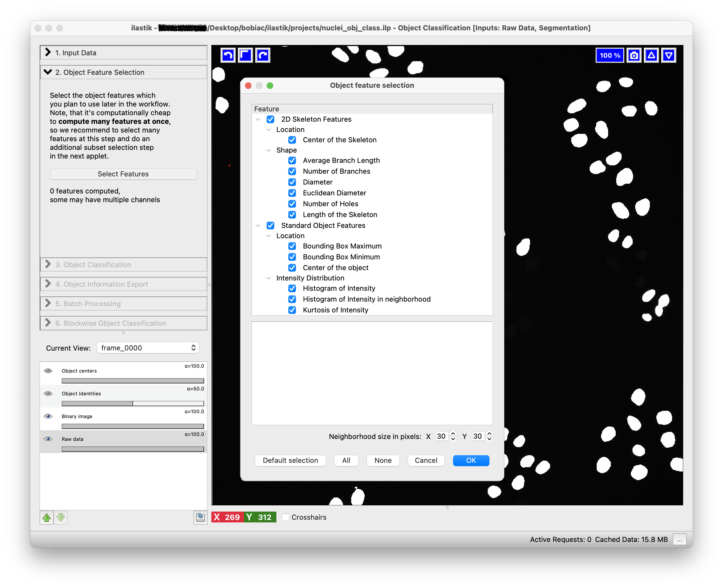Click the downward triangle view icon

(x=669, y=55)
